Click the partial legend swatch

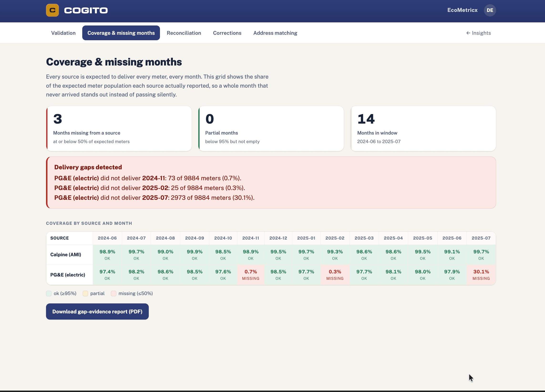point(85,293)
